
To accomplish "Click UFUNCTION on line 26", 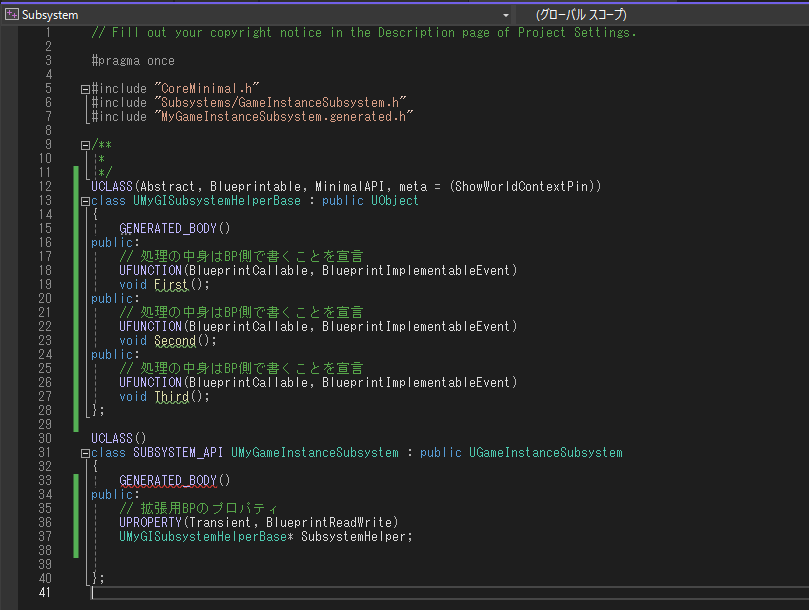I will pyautogui.click(x=150, y=382).
